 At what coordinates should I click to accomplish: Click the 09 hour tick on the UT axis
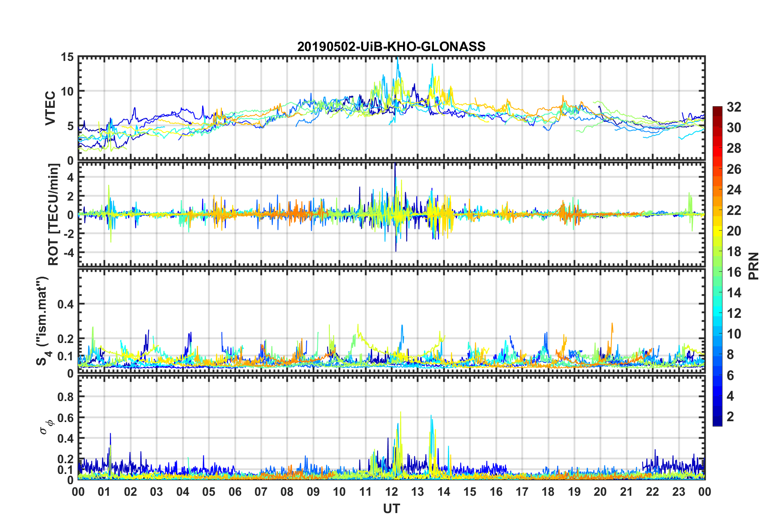pos(313,492)
